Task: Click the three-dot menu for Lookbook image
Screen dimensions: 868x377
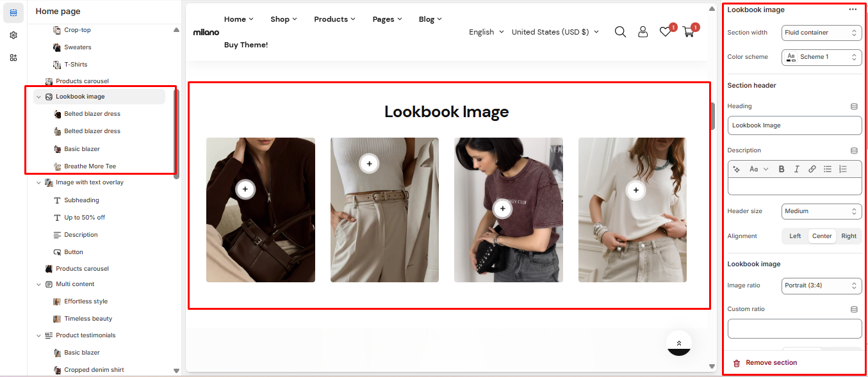Action: [x=853, y=10]
